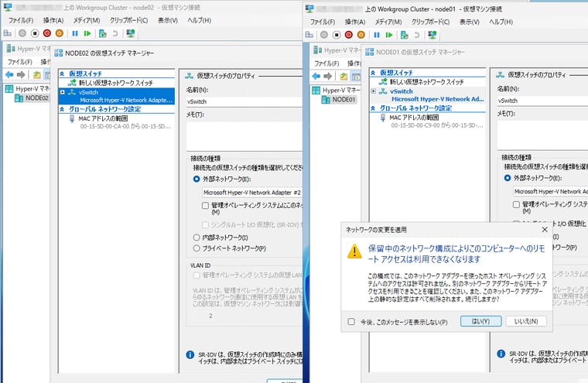Click Back arrow in node02 Hyper-V Manager
The image size is (588, 383).
pos(9,74)
